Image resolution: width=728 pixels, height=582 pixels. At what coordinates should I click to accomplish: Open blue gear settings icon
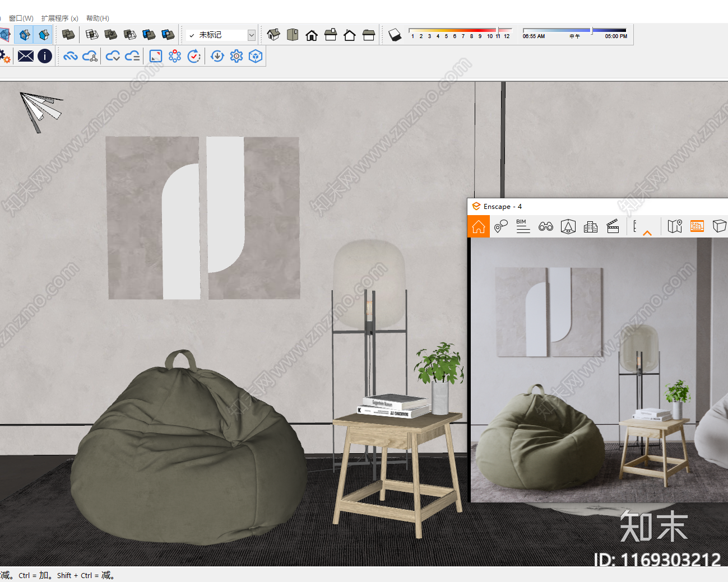coord(237,56)
